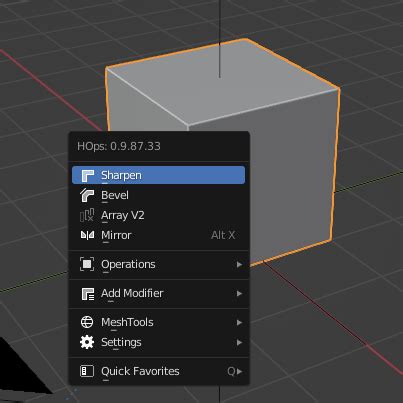
Task: Select the Array V2 menu label
Action: (123, 216)
